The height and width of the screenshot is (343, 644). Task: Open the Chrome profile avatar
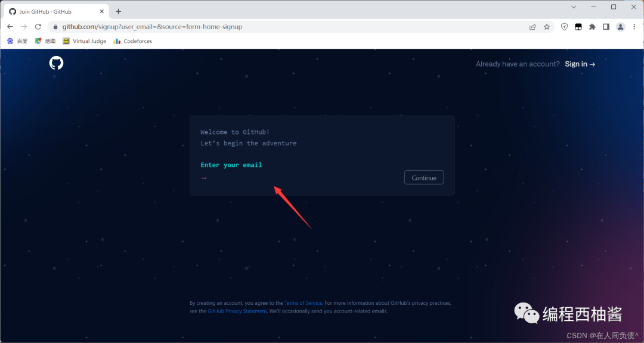click(620, 27)
